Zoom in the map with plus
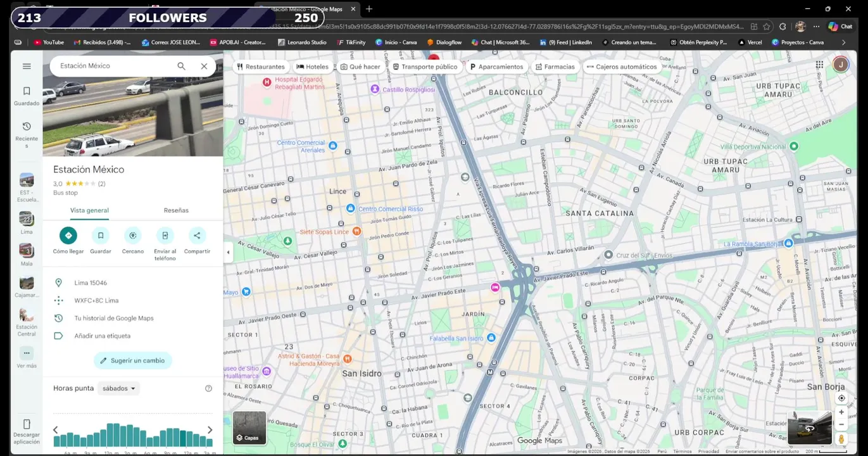868x456 pixels. pos(841,412)
